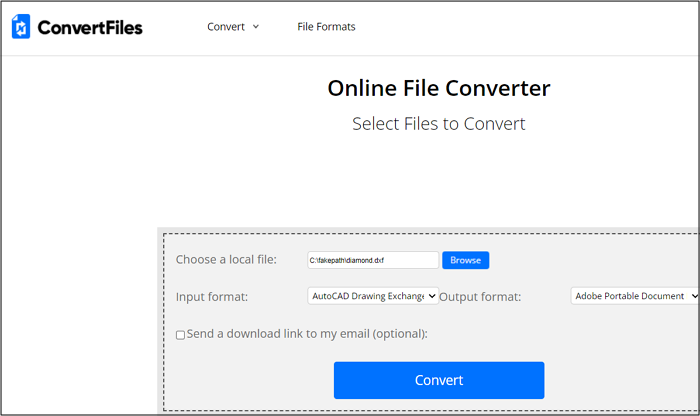Viewport: 700px width, 416px height.
Task: Click the Select Files to Convert text
Action: point(439,124)
